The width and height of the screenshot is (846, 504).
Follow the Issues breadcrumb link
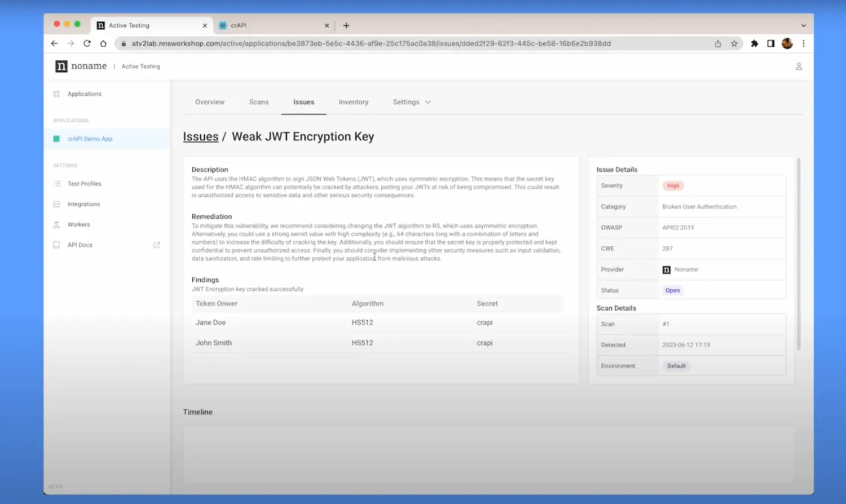tap(201, 136)
